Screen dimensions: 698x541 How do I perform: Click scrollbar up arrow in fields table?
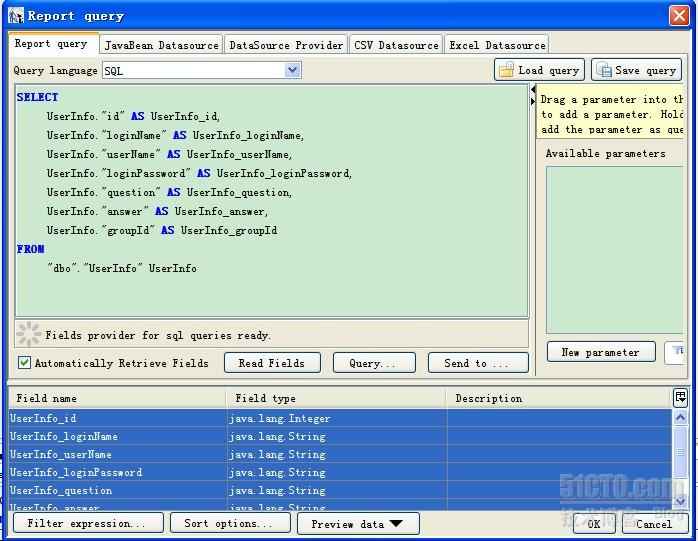pos(680,417)
